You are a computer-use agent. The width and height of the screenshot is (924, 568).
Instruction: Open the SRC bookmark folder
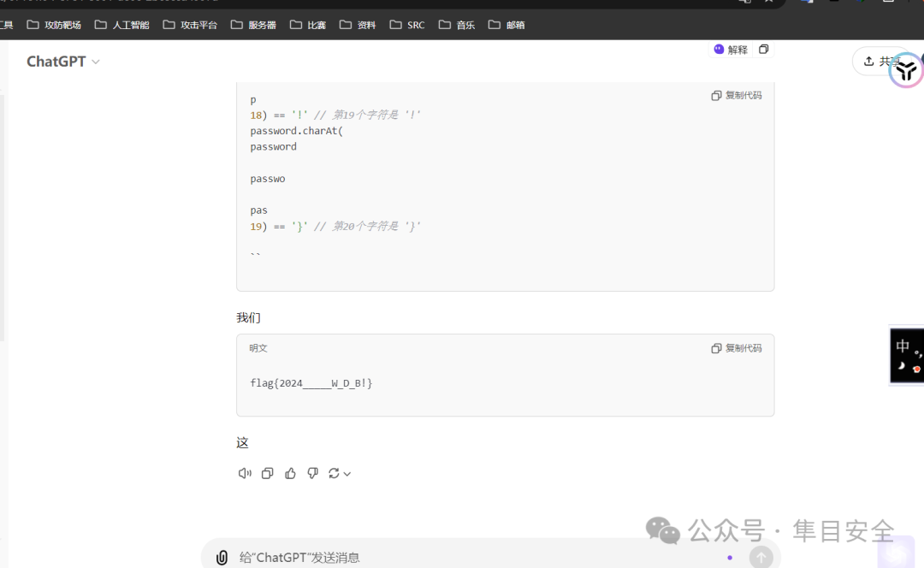407,25
